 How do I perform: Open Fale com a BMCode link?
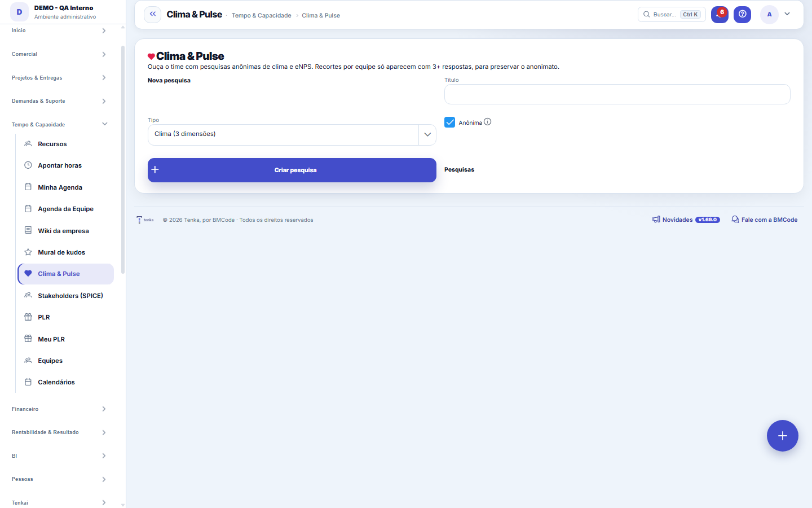pos(764,220)
